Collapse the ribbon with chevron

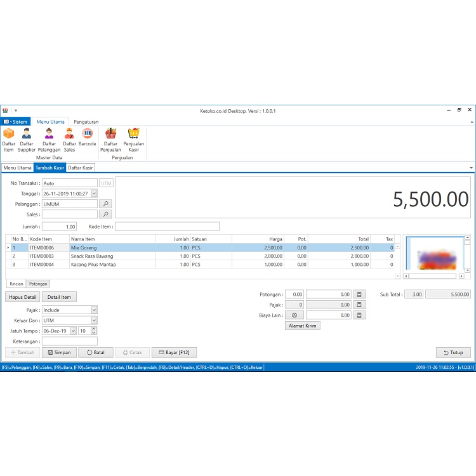point(472,122)
